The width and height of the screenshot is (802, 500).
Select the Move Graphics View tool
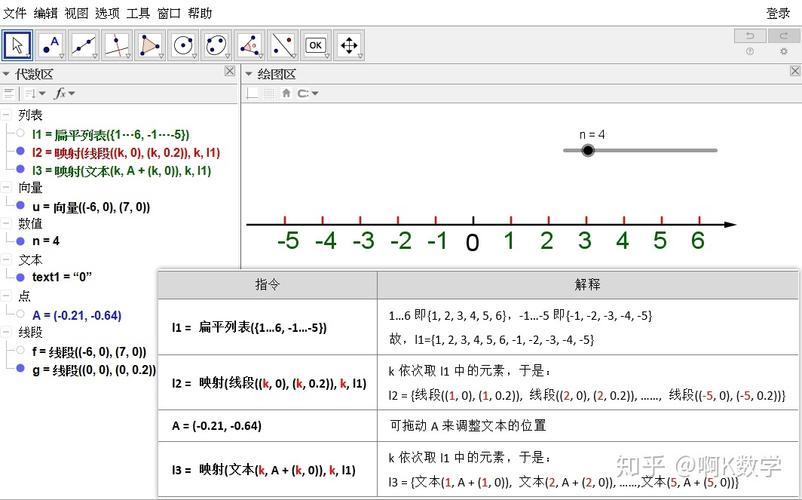click(x=349, y=46)
